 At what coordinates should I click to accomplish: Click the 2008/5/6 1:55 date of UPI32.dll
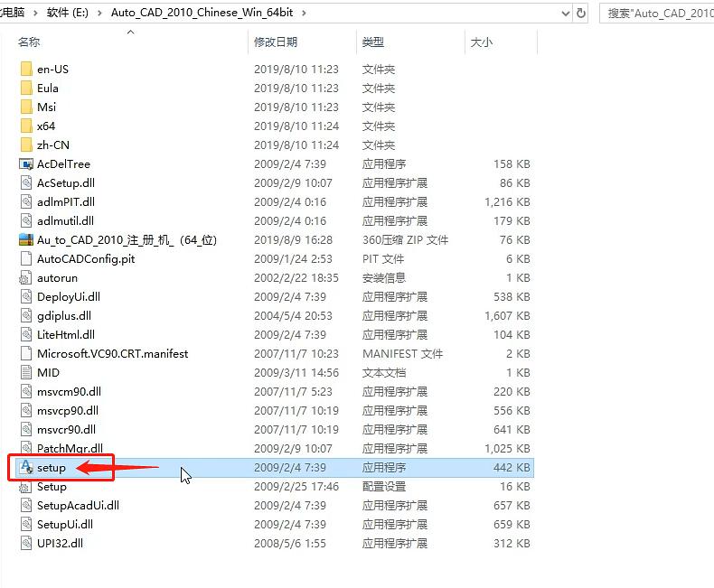[290, 544]
